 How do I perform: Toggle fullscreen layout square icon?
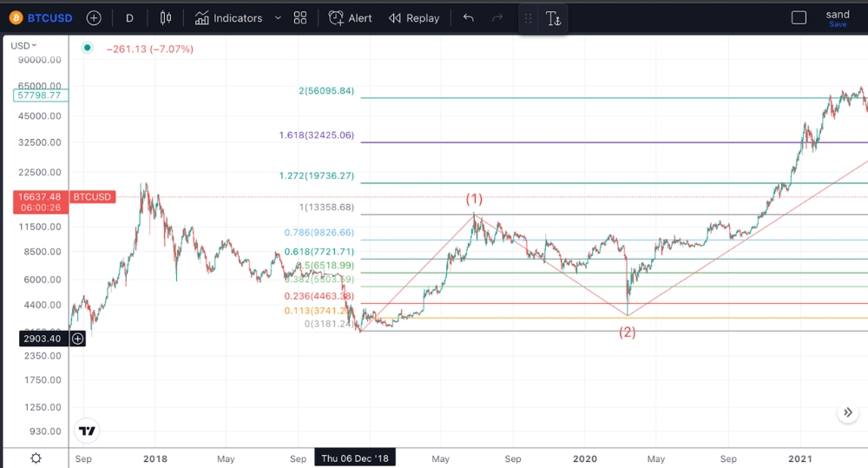pyautogui.click(x=799, y=17)
